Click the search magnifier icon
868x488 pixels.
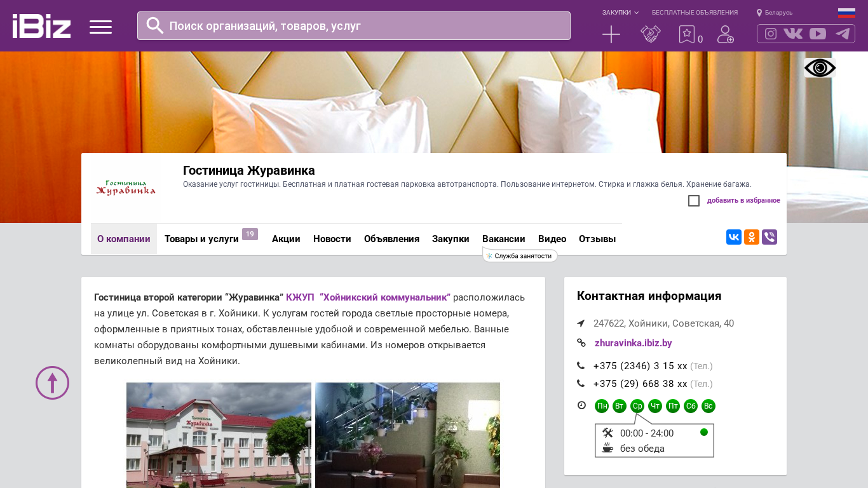coord(155,25)
